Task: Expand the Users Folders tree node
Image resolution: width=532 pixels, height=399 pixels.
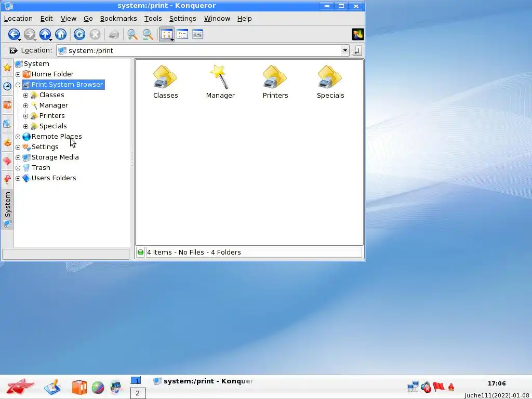Action: click(x=18, y=179)
